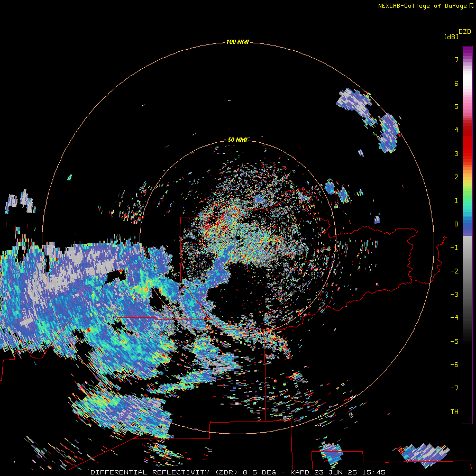
Task: Click the 2 value on color scale
Action: [x=456, y=177]
